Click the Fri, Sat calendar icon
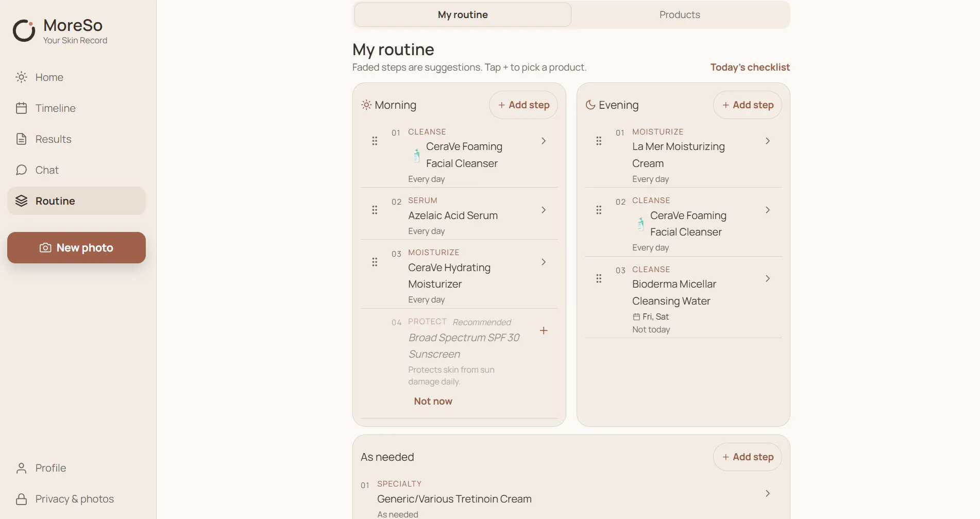The height and width of the screenshot is (519, 980). (636, 317)
